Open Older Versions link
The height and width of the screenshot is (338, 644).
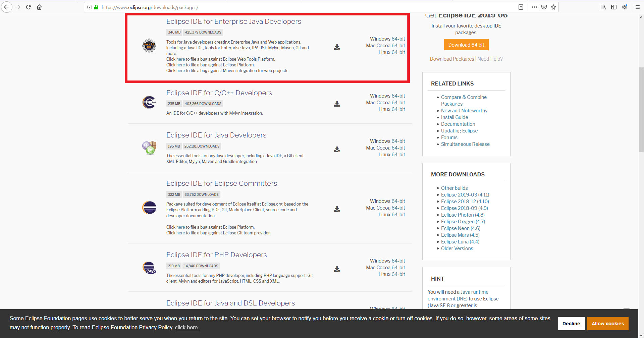[457, 248]
